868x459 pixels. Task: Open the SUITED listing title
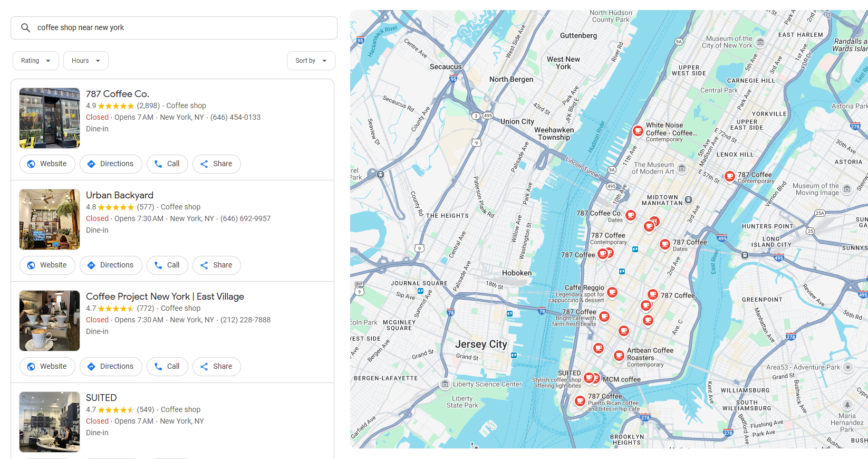tap(101, 398)
